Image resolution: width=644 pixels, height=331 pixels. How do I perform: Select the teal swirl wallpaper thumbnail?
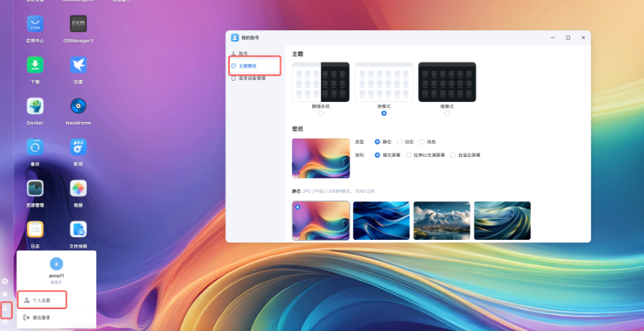pos(502,220)
